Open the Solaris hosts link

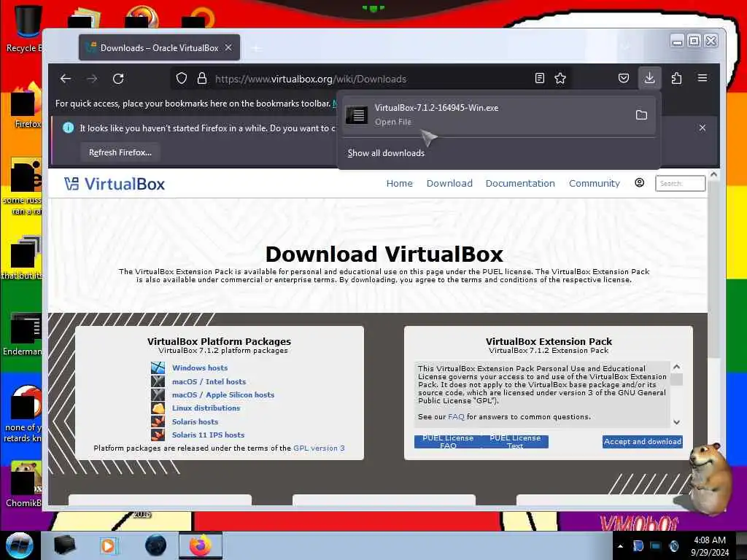click(x=195, y=421)
